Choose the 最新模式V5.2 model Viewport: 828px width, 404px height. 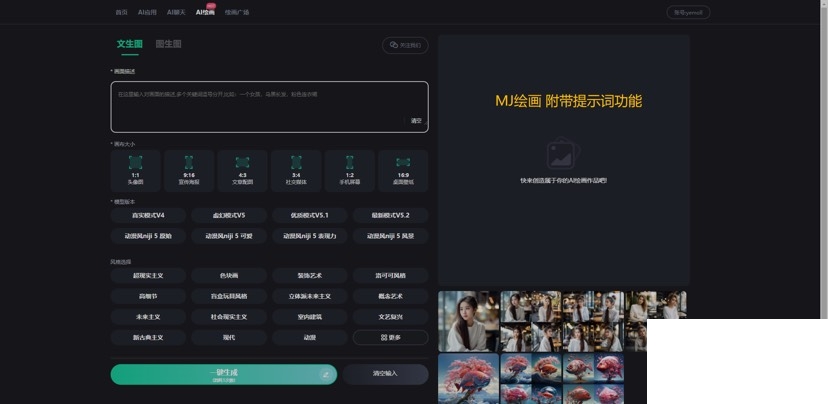coord(391,215)
